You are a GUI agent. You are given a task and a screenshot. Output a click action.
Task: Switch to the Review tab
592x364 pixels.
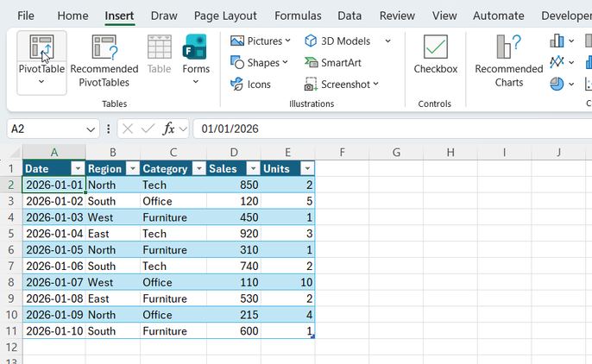tap(397, 16)
